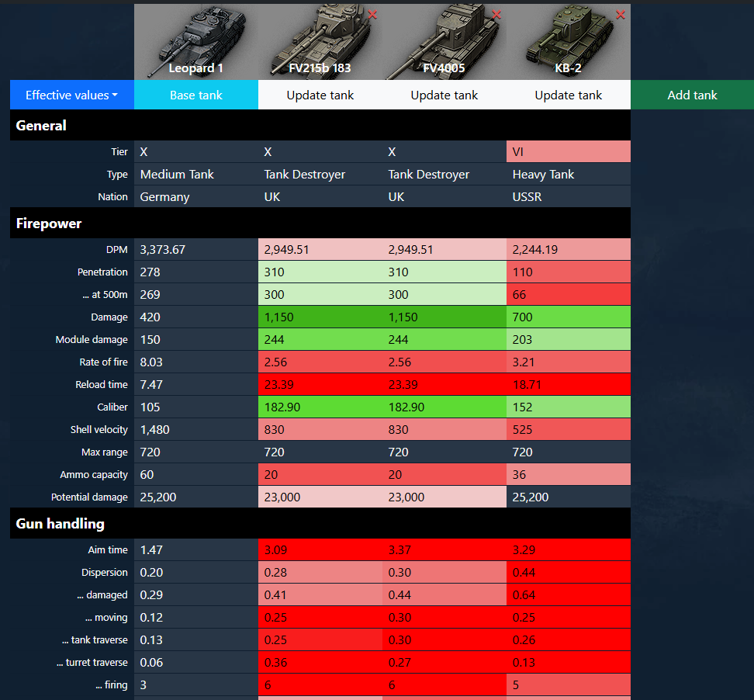Click the Aim time row label
754x700 pixels.
click(x=108, y=550)
